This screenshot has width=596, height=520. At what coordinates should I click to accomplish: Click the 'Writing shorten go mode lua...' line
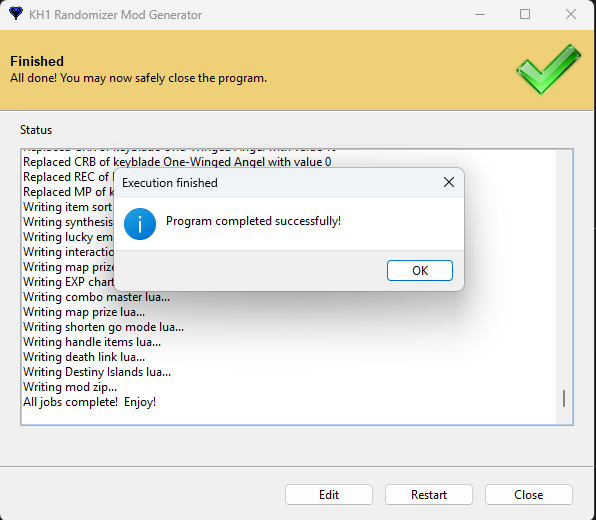(x=103, y=327)
